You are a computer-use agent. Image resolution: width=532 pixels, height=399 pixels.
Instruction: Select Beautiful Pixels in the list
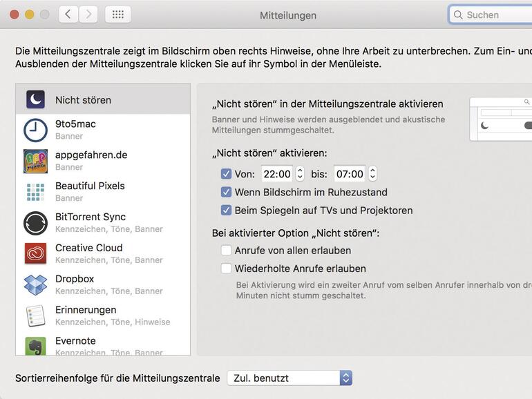pos(103,192)
